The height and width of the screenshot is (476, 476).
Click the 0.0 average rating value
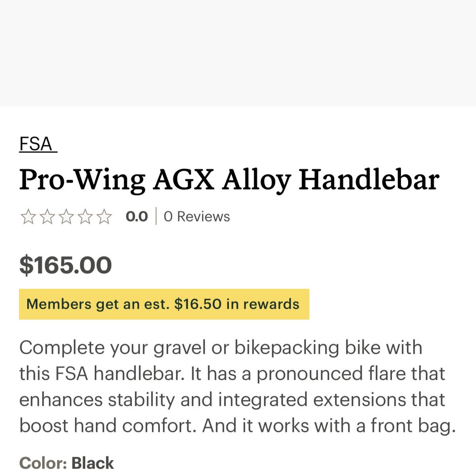point(136,217)
